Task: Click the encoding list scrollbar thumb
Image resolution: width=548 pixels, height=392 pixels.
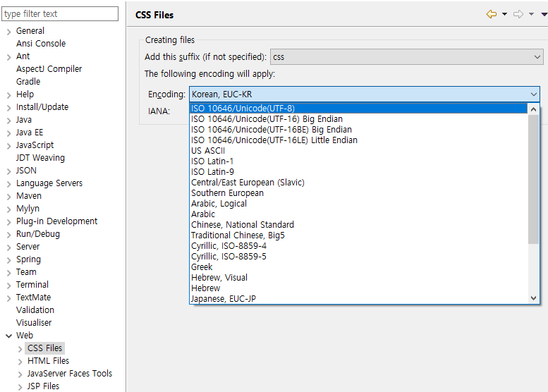Action: point(533,179)
